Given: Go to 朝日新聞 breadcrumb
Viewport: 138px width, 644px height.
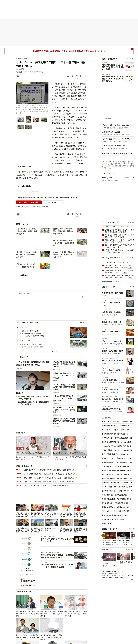Looking at the screenshot, I should tap(19, 59).
